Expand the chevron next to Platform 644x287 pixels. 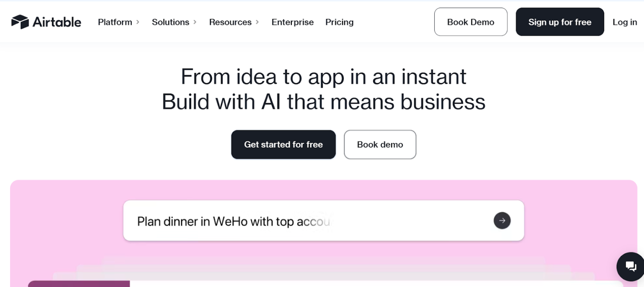coord(138,22)
